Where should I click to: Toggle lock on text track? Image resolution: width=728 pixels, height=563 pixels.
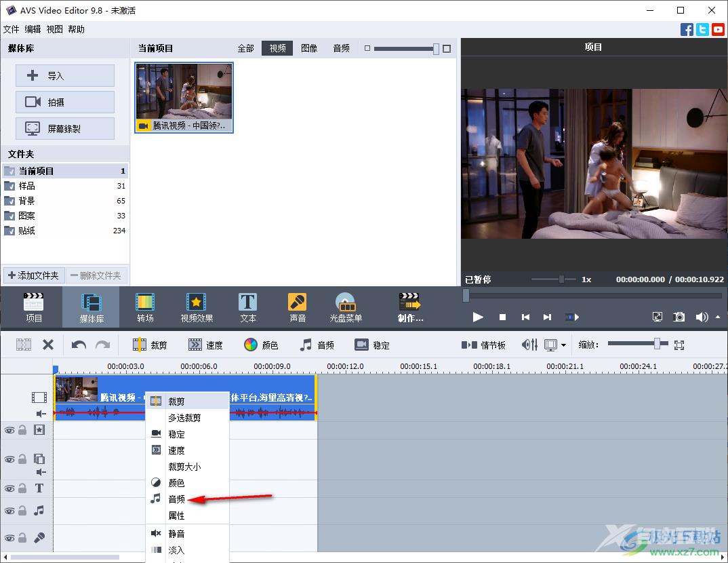click(x=22, y=488)
